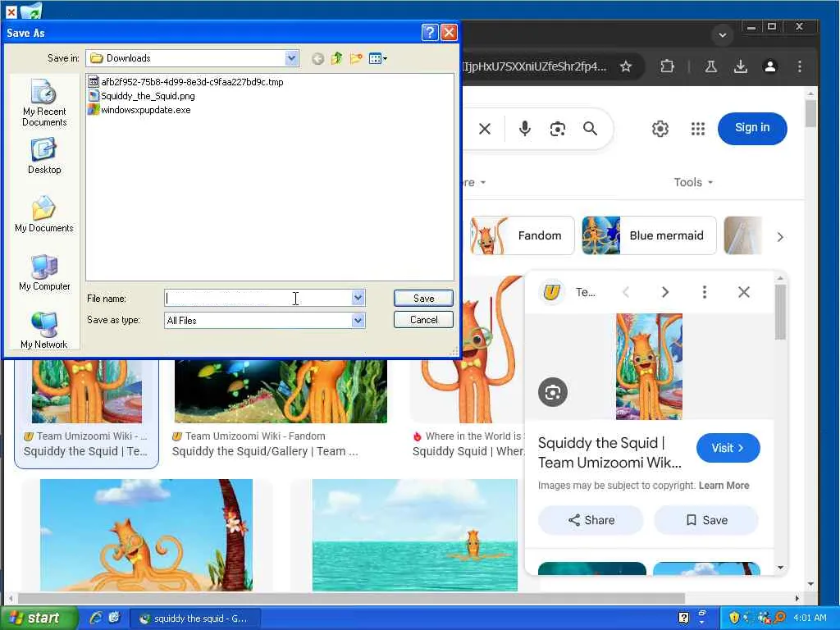Switch to squiddy the squid taskbar item
The image size is (840, 630).
point(195,619)
